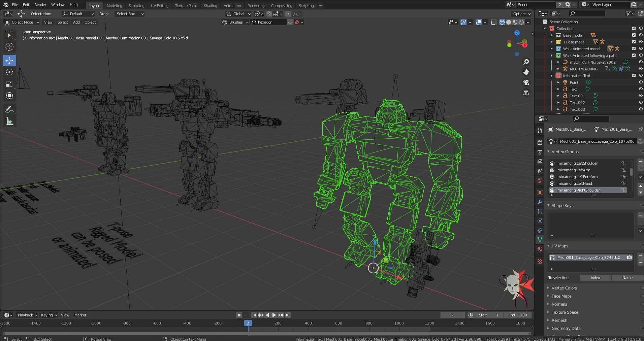This screenshot has width=644, height=341.
Task: Select the Rotate tool
Action: (9, 72)
